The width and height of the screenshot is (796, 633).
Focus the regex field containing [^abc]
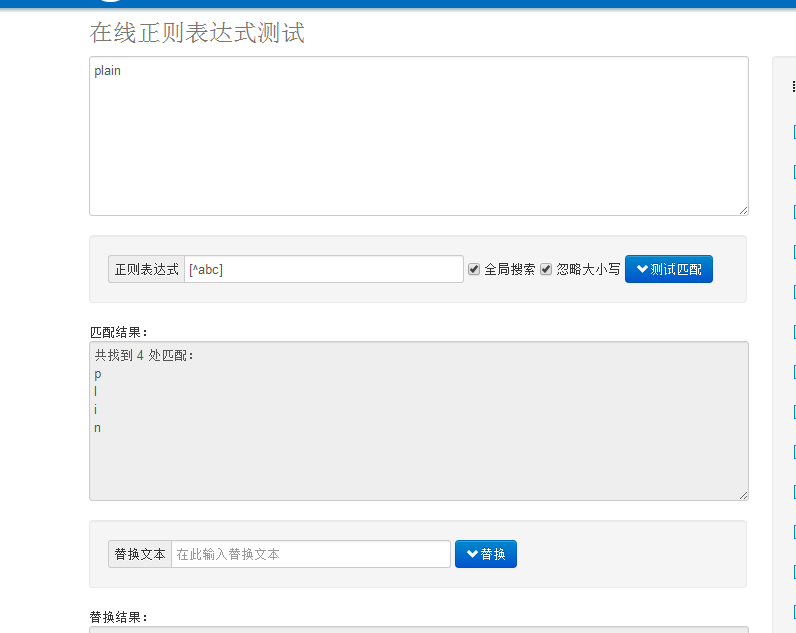click(324, 269)
